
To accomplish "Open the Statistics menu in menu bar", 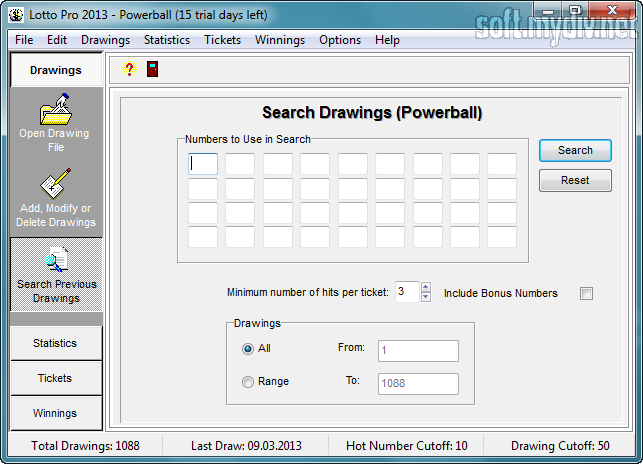I will pos(167,40).
